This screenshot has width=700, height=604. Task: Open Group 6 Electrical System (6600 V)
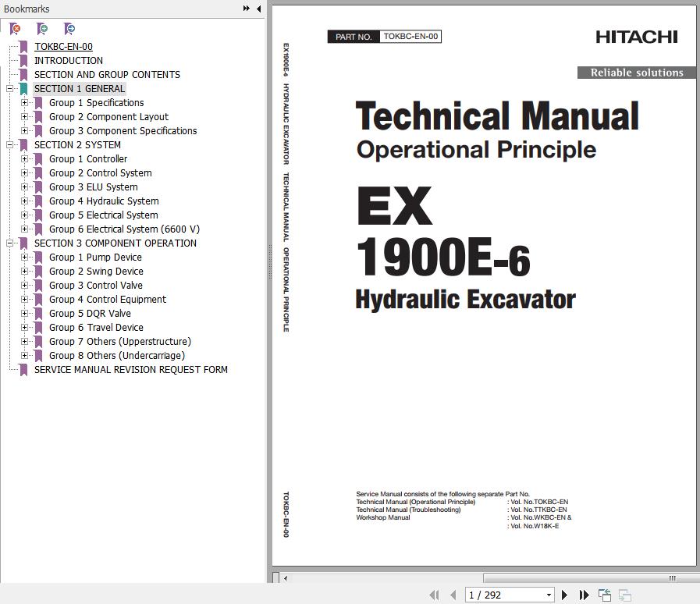(124, 229)
